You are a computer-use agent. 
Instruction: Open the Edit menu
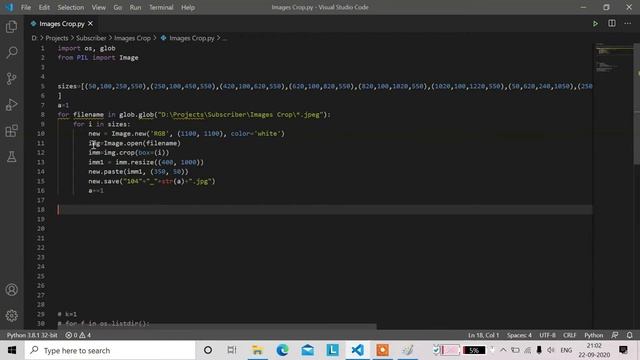point(44,7)
